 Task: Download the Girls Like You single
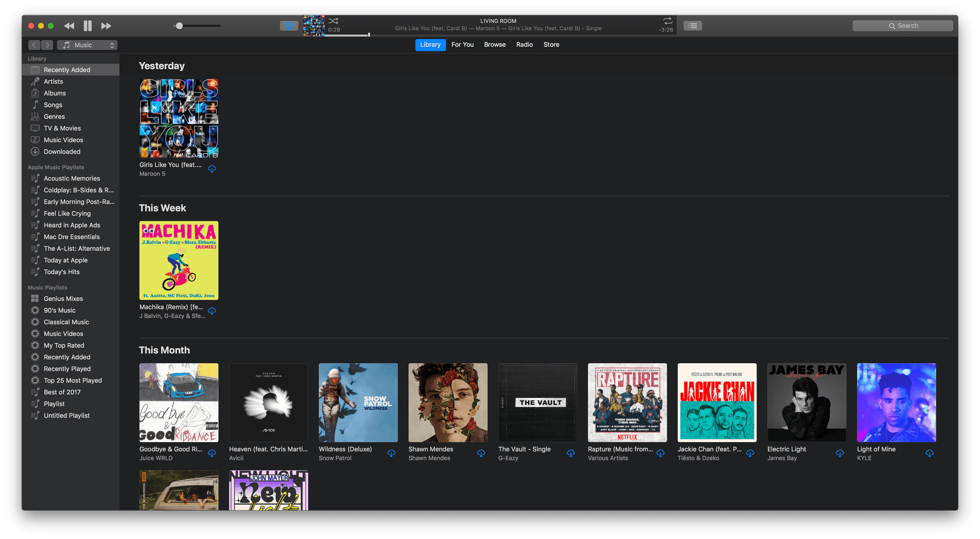pyautogui.click(x=212, y=169)
